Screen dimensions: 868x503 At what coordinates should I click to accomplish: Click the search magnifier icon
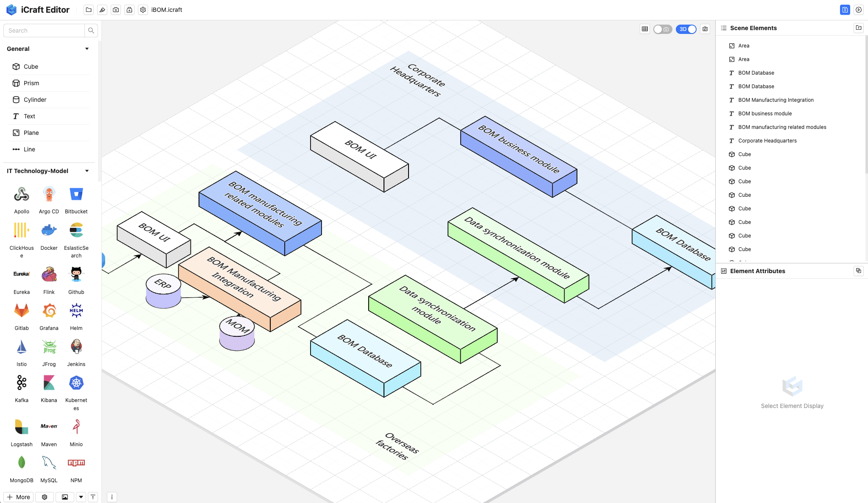(x=91, y=31)
